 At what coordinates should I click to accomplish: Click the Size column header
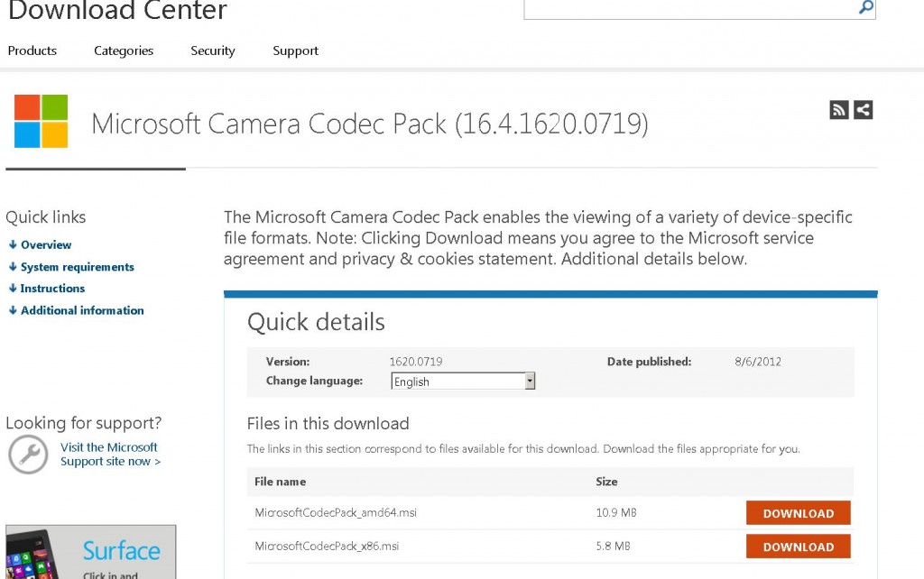coord(606,482)
